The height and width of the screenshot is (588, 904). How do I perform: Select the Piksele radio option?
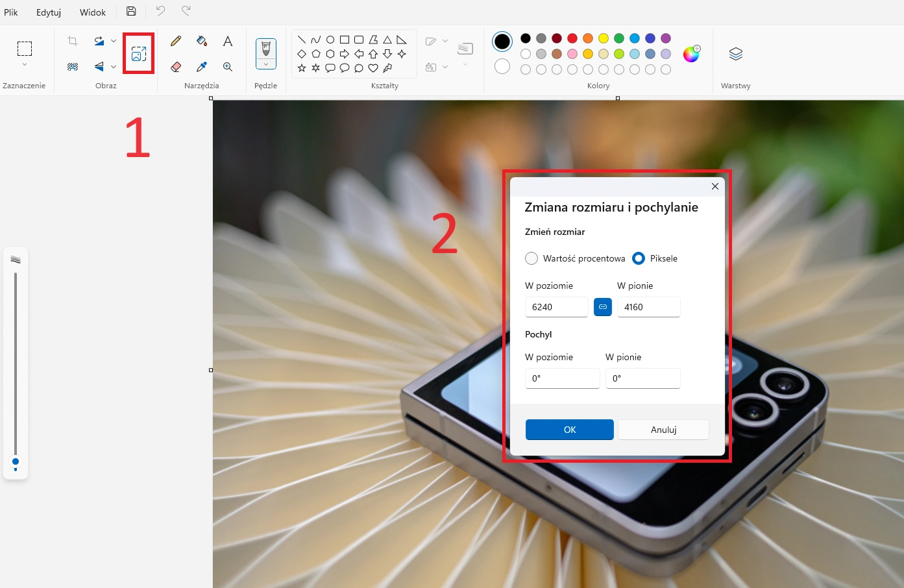[639, 258]
